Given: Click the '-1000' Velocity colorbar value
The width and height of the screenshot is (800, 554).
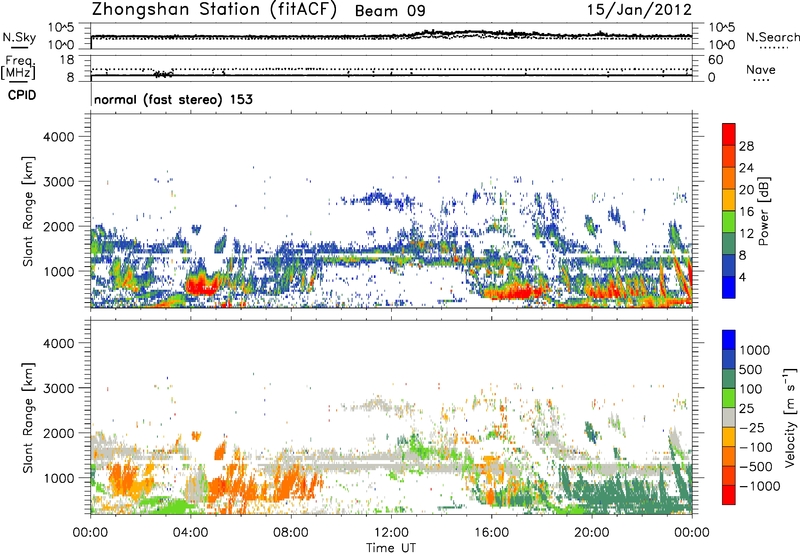Looking at the screenshot, I should (x=760, y=486).
